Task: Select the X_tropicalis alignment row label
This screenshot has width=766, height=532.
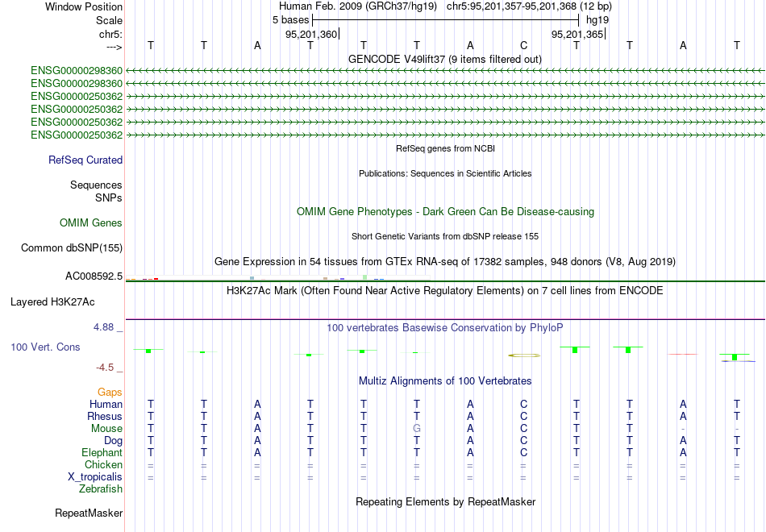Action: (x=95, y=477)
